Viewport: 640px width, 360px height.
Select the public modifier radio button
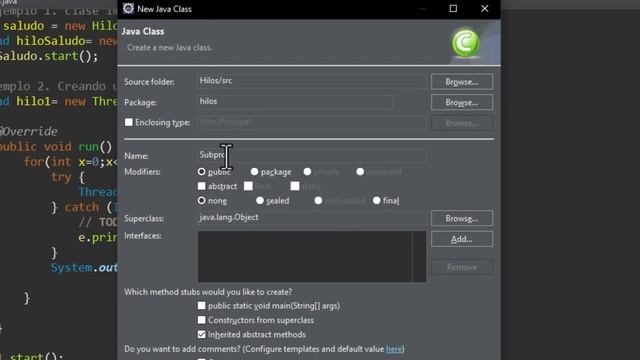point(202,172)
